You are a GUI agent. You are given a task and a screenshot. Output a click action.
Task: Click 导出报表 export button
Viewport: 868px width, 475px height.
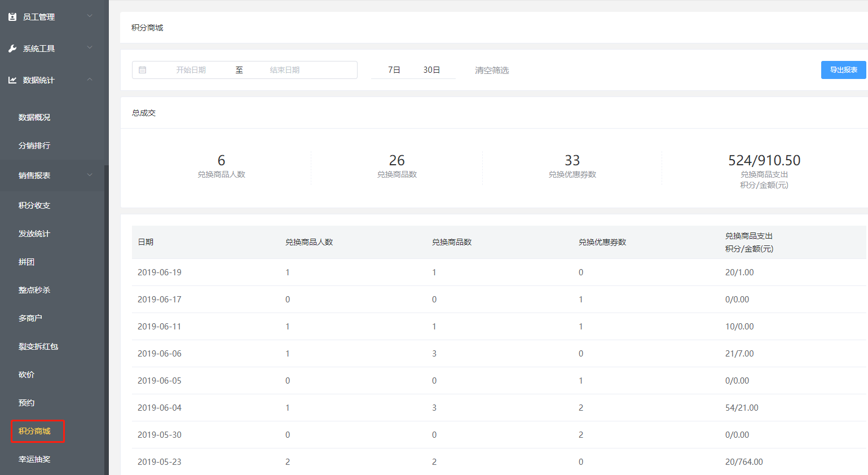point(843,70)
